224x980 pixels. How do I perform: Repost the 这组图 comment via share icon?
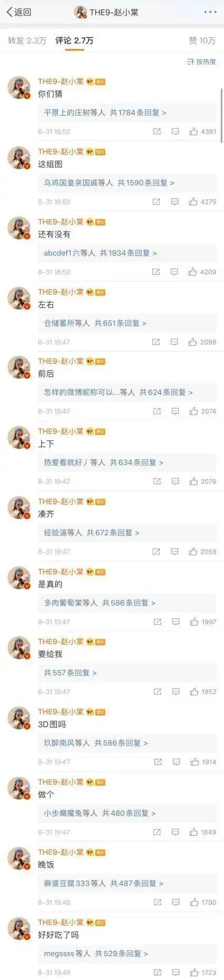coord(156,202)
